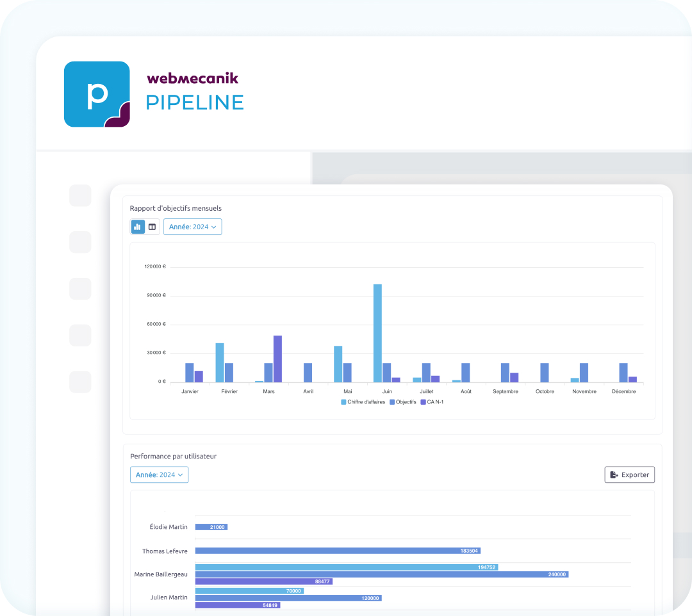Click the export icon inside Exporter button

[614, 475]
